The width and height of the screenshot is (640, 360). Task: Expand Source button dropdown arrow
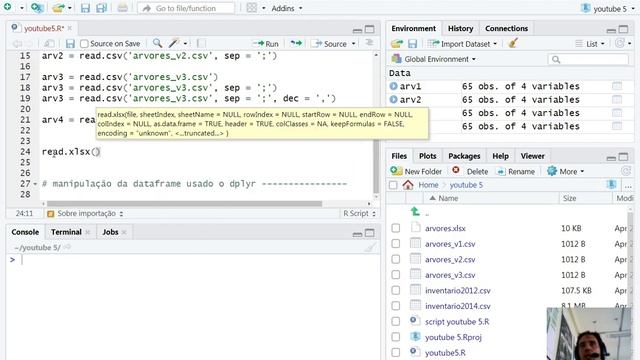[353, 44]
